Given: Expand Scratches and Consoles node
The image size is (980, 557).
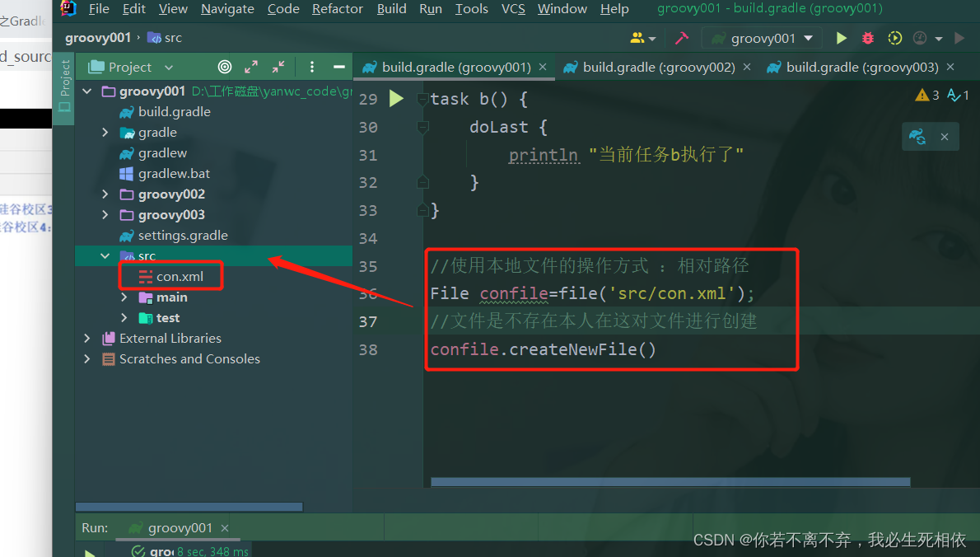Looking at the screenshot, I should point(86,358).
